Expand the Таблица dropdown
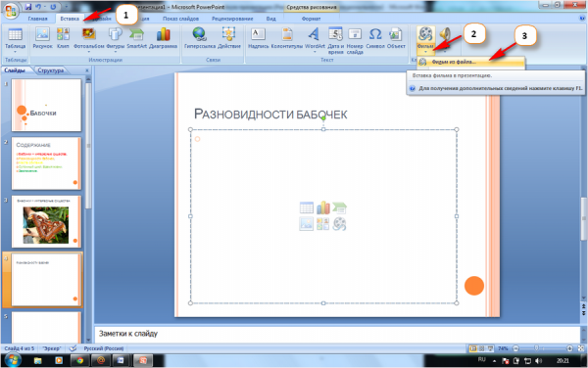588x368 pixels. pyautogui.click(x=15, y=51)
